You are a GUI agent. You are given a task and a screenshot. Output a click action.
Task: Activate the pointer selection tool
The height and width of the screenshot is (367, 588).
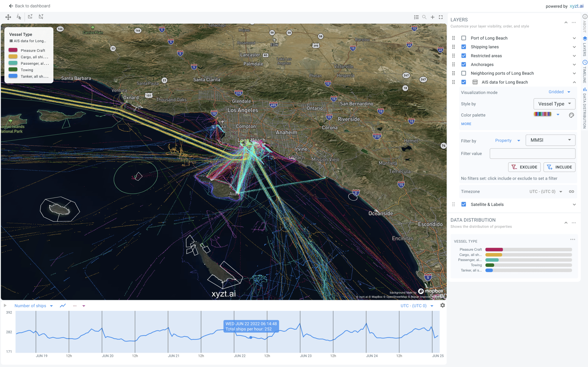click(19, 17)
